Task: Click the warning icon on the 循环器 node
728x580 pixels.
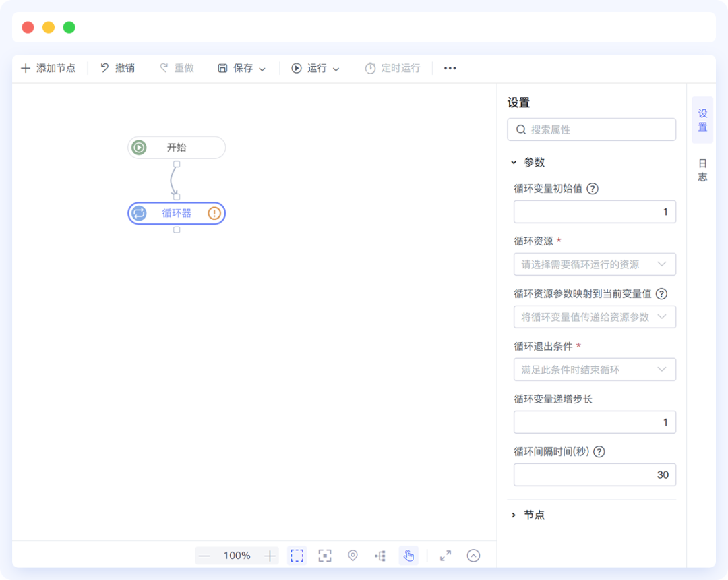Action: 214,213
